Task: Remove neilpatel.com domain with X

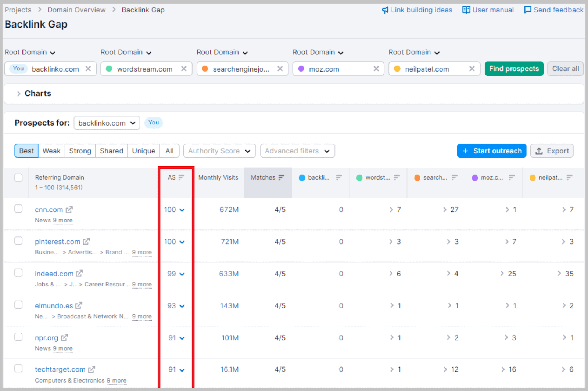Action: coord(472,69)
